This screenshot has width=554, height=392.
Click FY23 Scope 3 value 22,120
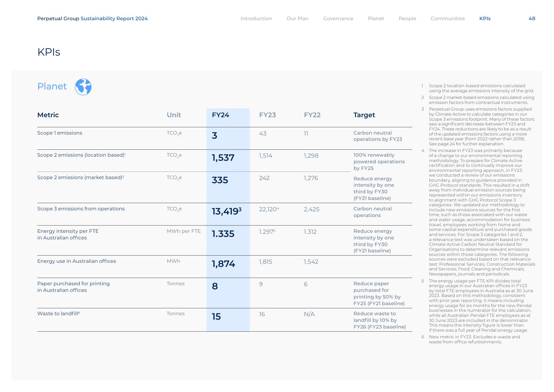[269, 209]
